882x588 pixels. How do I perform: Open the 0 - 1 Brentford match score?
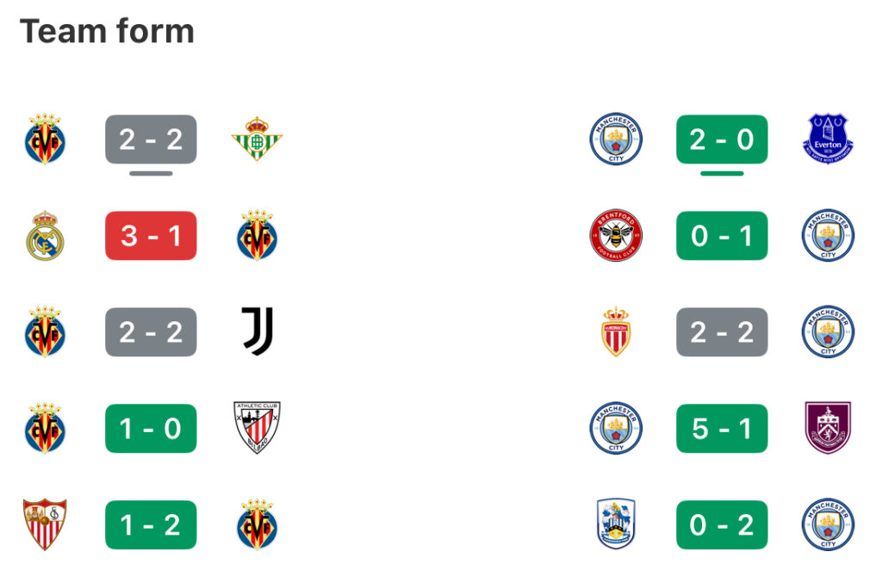coord(722,235)
